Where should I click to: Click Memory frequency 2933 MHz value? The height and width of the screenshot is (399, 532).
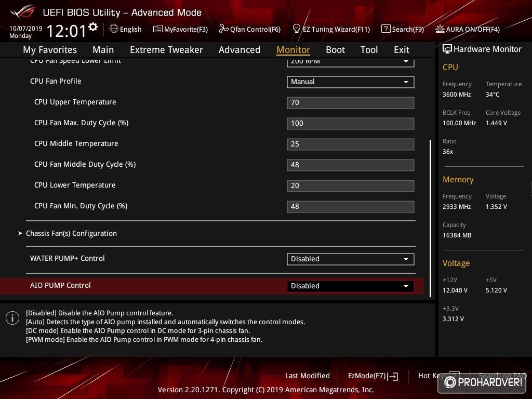(456, 207)
